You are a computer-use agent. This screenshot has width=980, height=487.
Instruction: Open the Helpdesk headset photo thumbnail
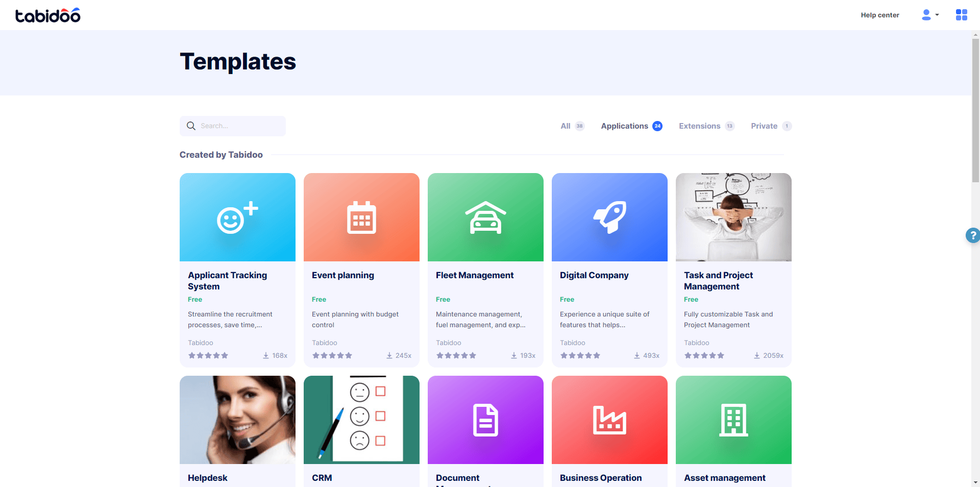coord(237,420)
